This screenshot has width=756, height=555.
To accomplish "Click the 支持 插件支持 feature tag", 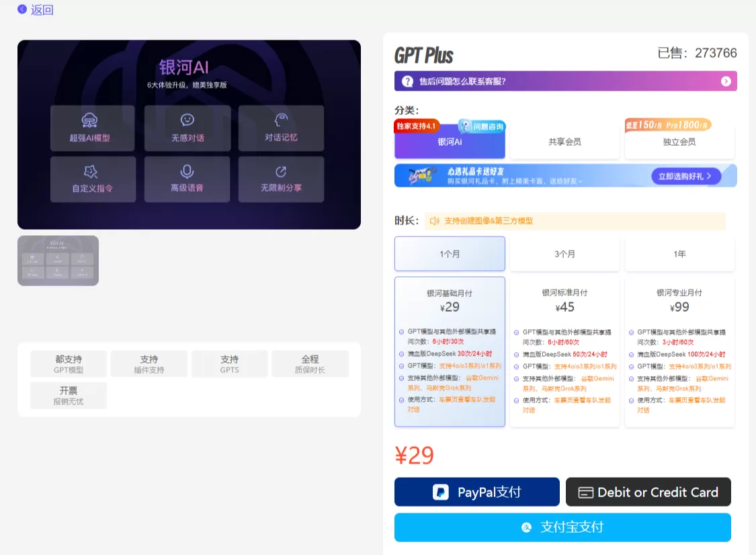I will 149,364.
